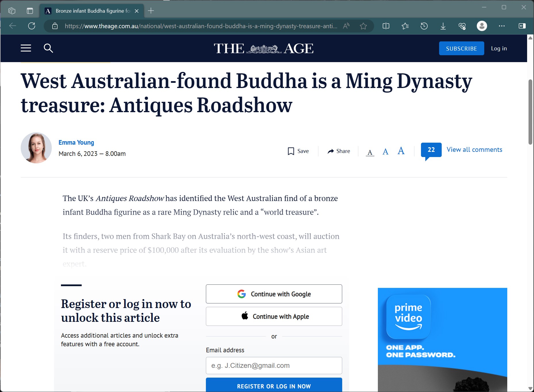Open The Age hamburger menu
This screenshot has height=392, width=534.
(26, 48)
